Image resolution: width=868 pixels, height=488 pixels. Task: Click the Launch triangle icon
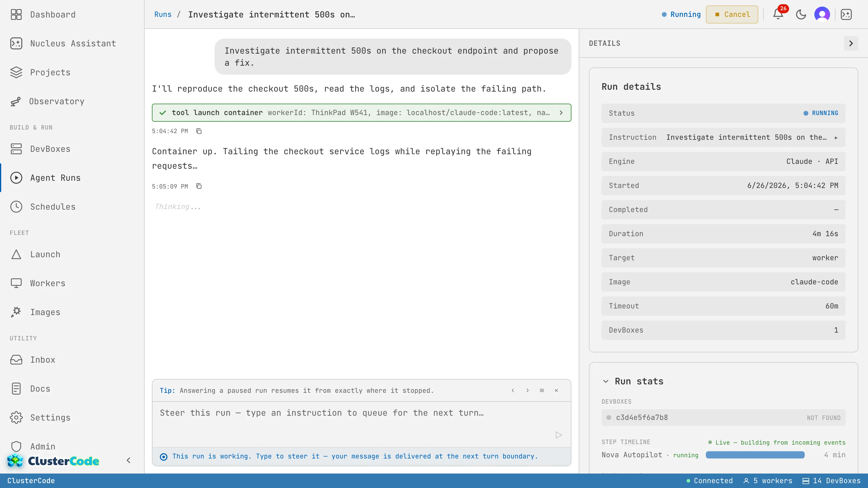(16, 254)
